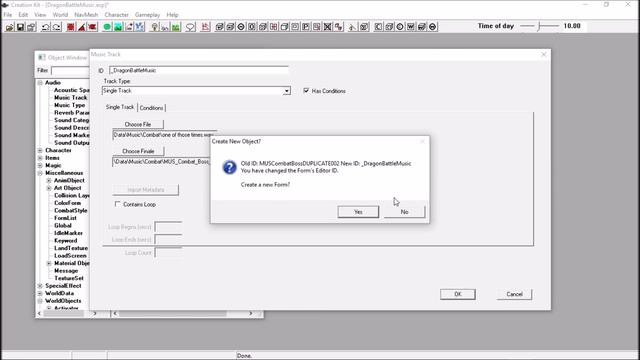Screen dimensions: 640x360
Task: Click the toolbar icon with crossed X
Action: pos(327,27)
